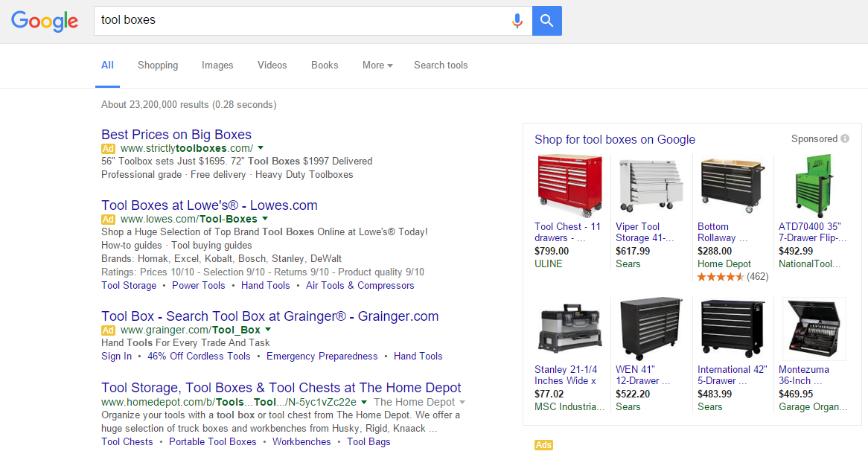Open Tool Boxes at Lowe's result
868x457 pixels.
[x=209, y=205]
